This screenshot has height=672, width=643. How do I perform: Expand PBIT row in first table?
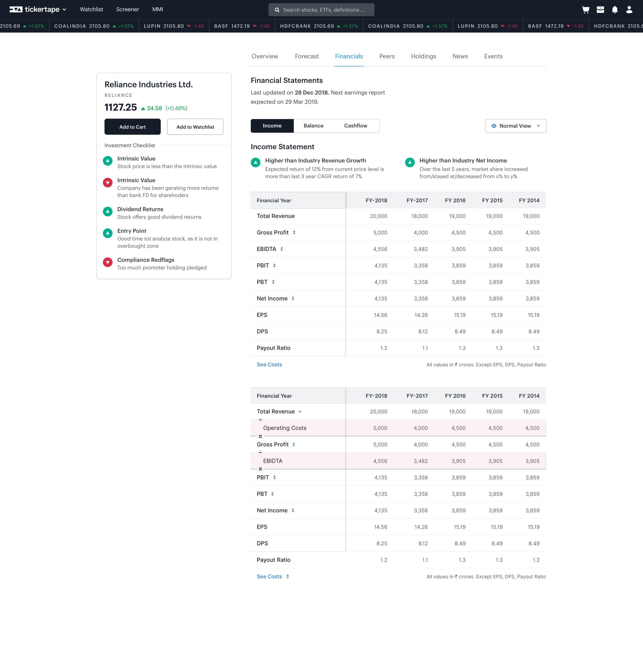pyautogui.click(x=274, y=265)
